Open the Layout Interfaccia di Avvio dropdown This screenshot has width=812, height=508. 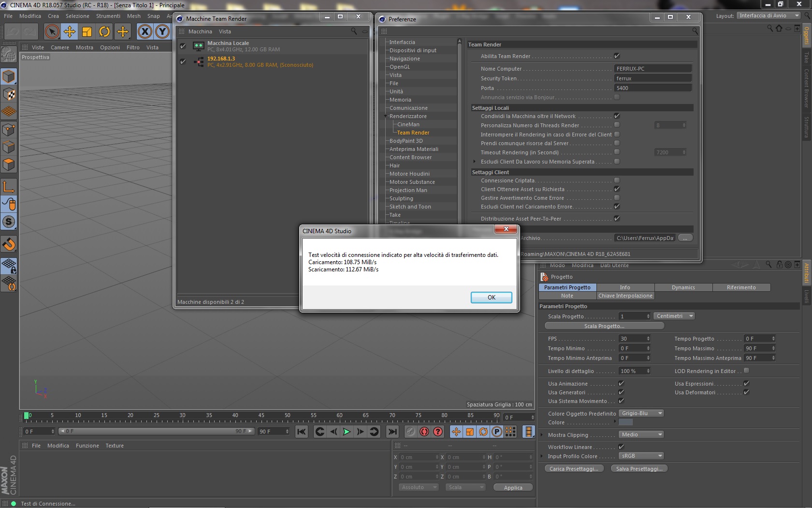768,15
